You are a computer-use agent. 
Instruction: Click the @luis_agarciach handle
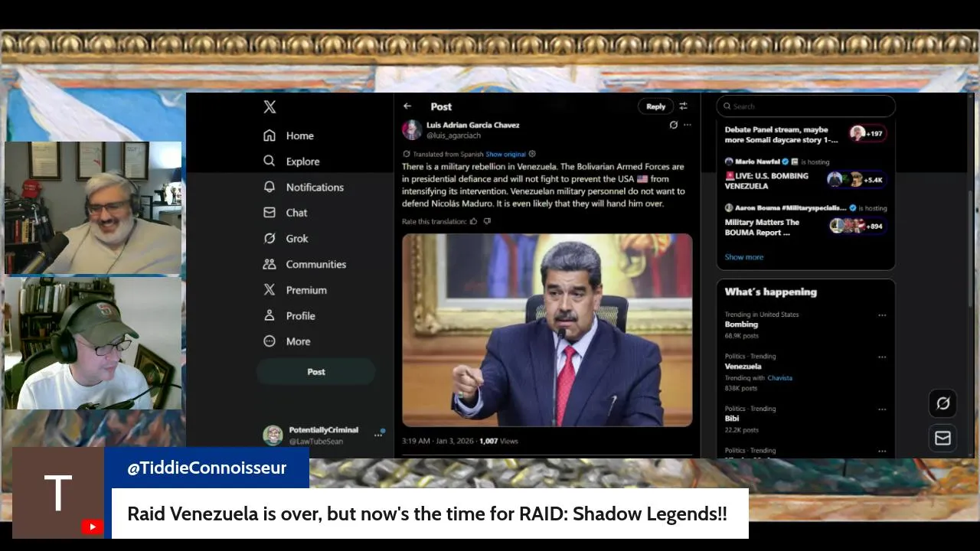[453, 135]
